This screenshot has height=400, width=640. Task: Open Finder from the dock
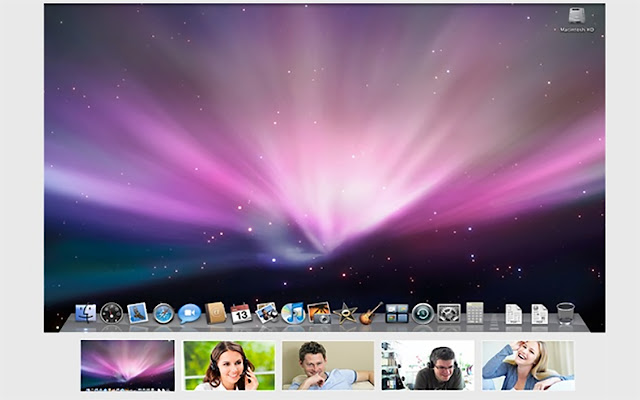[86, 313]
